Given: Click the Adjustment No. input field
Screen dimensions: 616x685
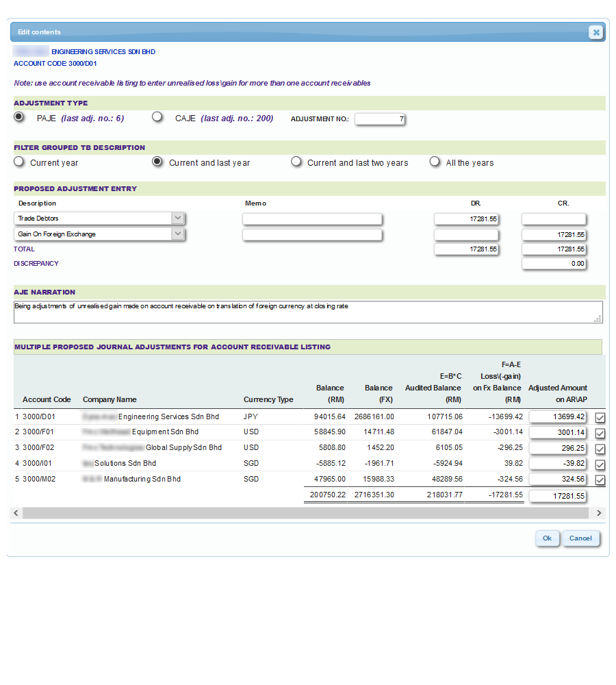Looking at the screenshot, I should coord(380,119).
